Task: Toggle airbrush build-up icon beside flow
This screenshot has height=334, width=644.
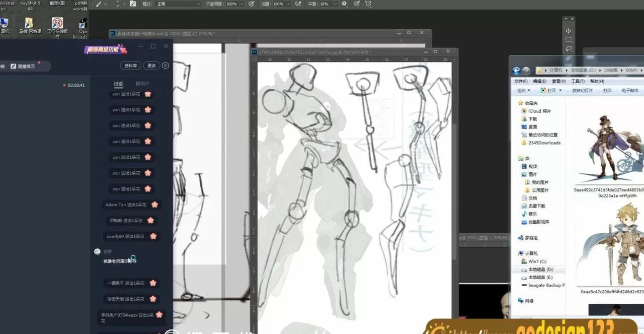Action: [x=298, y=4]
